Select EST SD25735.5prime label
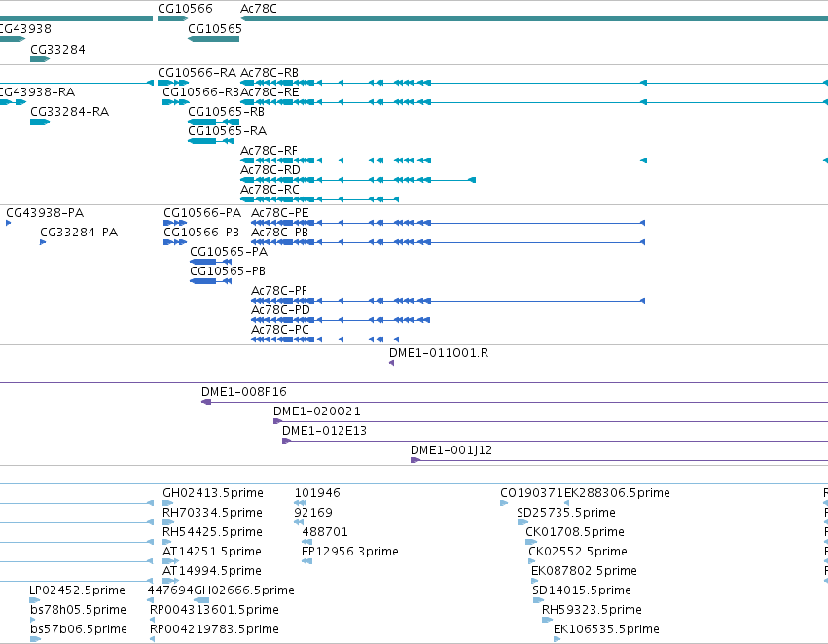The image size is (828, 644). pyautogui.click(x=566, y=513)
